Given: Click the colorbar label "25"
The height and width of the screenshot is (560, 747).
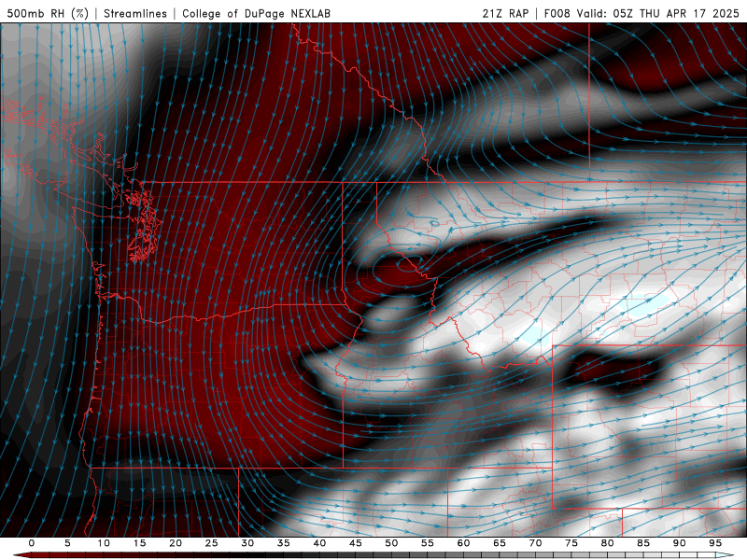Looking at the screenshot, I should [212, 543].
